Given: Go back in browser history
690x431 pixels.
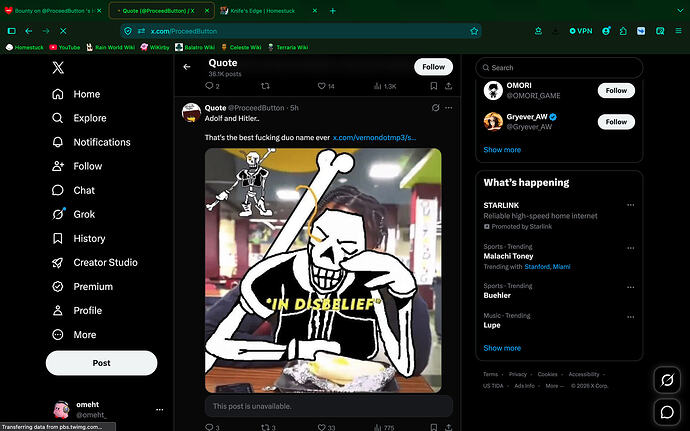Looking at the screenshot, I should [x=29, y=31].
